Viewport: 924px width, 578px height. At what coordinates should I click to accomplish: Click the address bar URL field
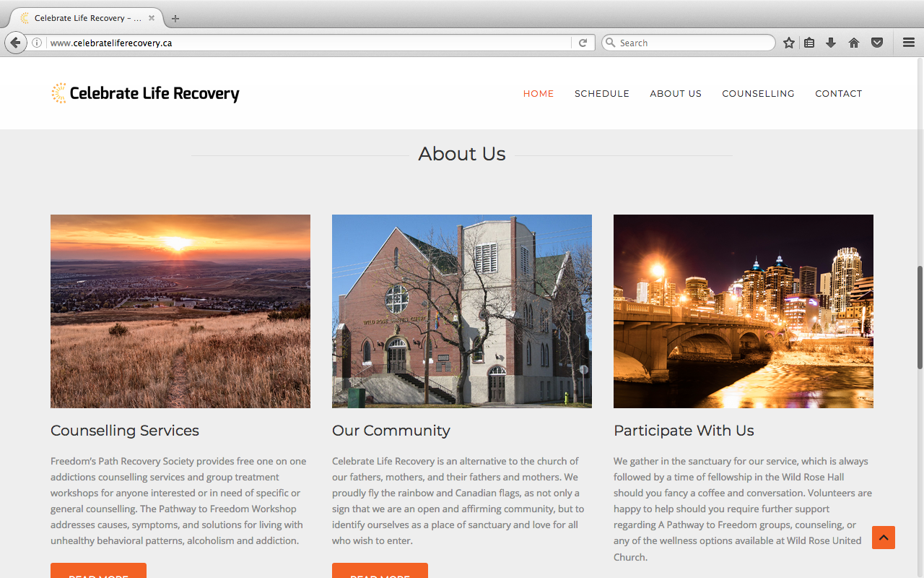click(309, 43)
